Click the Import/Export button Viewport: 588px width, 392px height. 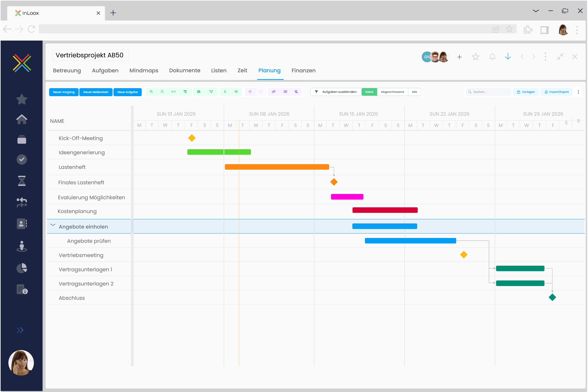click(x=556, y=92)
